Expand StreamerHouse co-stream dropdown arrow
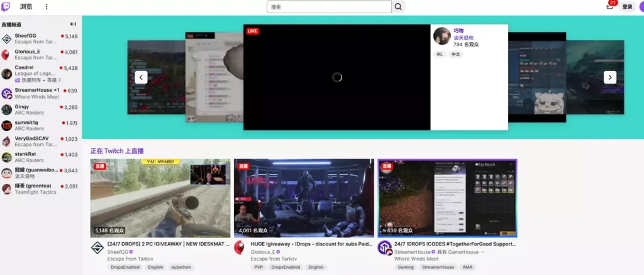 483,252
